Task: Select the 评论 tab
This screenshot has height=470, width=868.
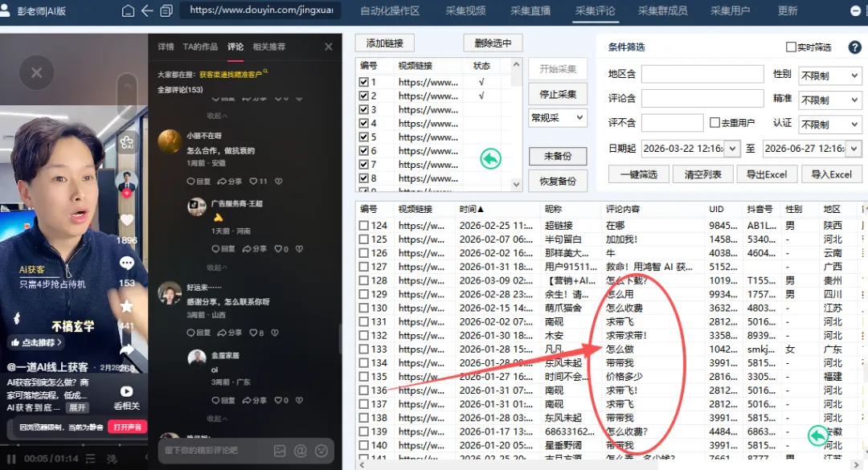Action: click(235, 47)
